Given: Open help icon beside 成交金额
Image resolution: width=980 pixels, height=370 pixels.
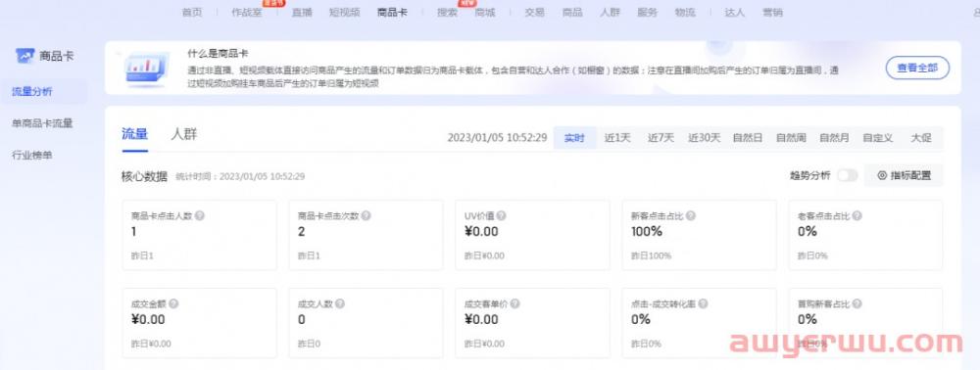Looking at the screenshot, I should [173, 303].
